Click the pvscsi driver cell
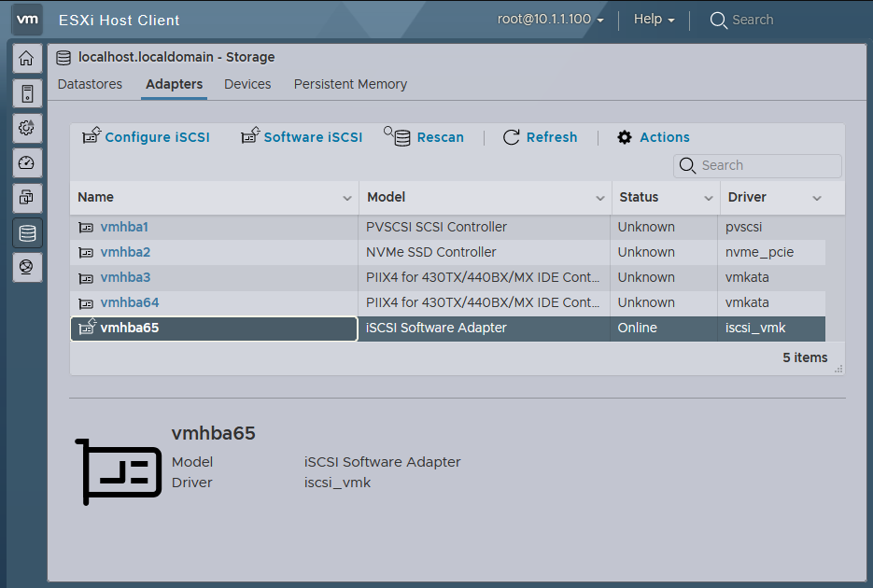 (771, 227)
